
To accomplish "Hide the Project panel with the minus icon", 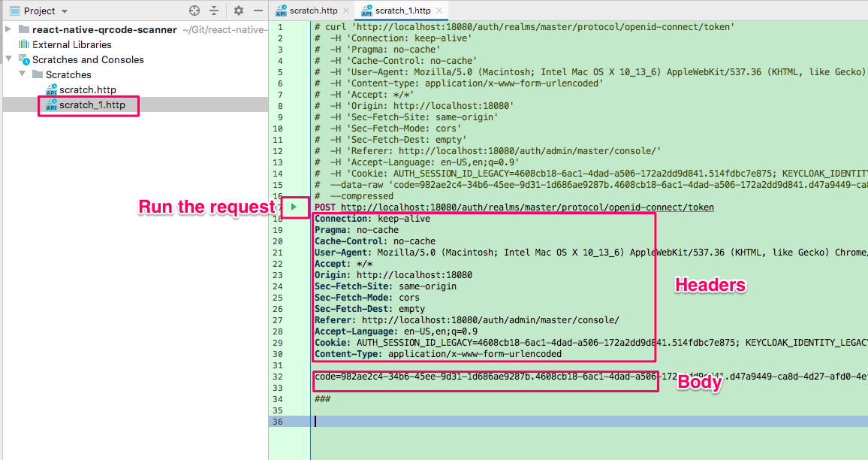I will pyautogui.click(x=258, y=11).
